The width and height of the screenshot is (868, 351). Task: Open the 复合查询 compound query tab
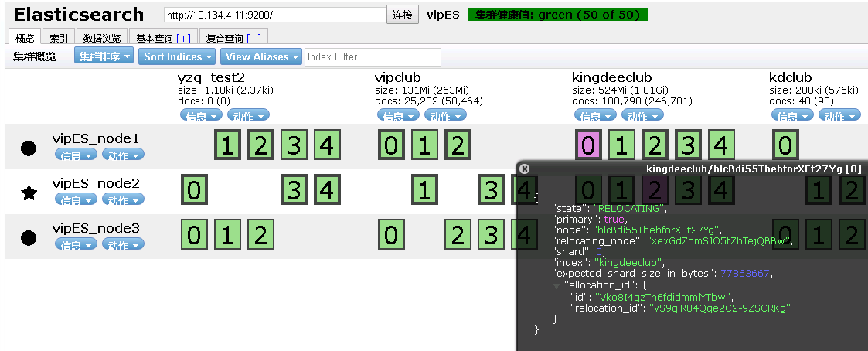pos(224,38)
